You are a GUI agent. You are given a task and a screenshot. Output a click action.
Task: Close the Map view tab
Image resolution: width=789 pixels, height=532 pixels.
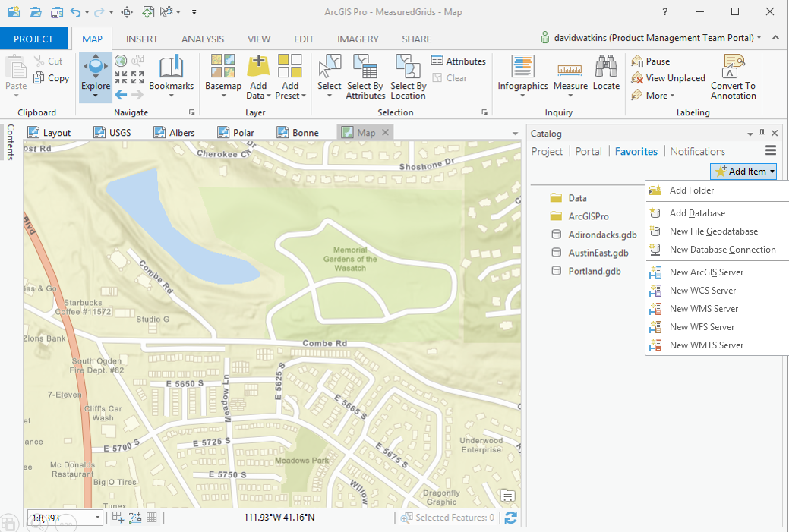(385, 132)
